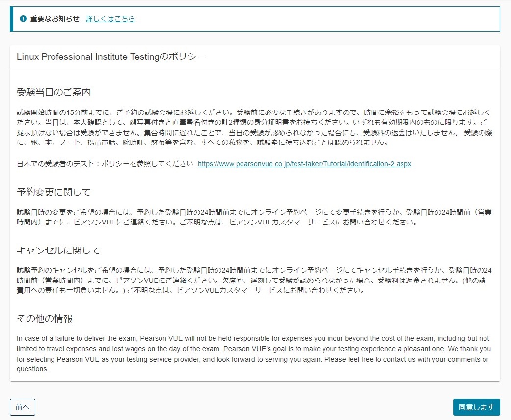Select the exam day guidance paragraph
The image size is (511, 420).
pos(245,127)
